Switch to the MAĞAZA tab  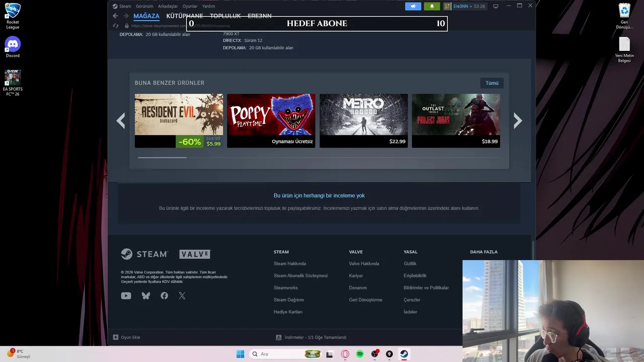pyautogui.click(x=146, y=16)
